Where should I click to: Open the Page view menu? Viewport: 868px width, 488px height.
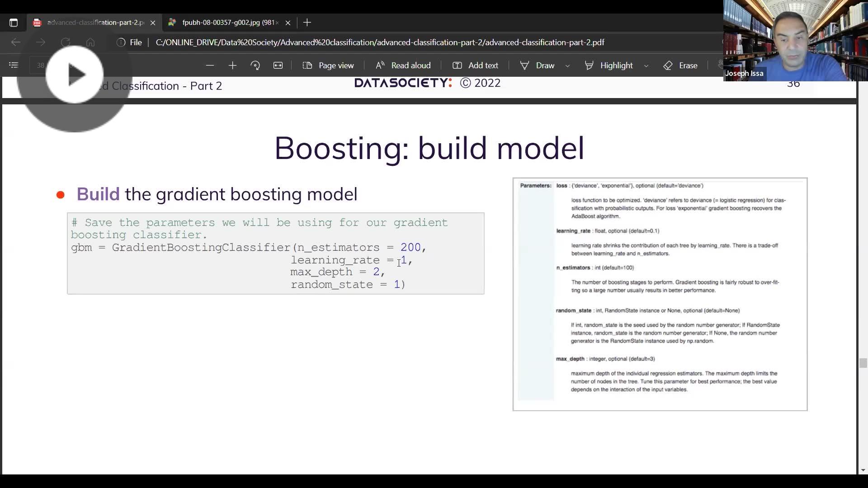click(x=328, y=65)
